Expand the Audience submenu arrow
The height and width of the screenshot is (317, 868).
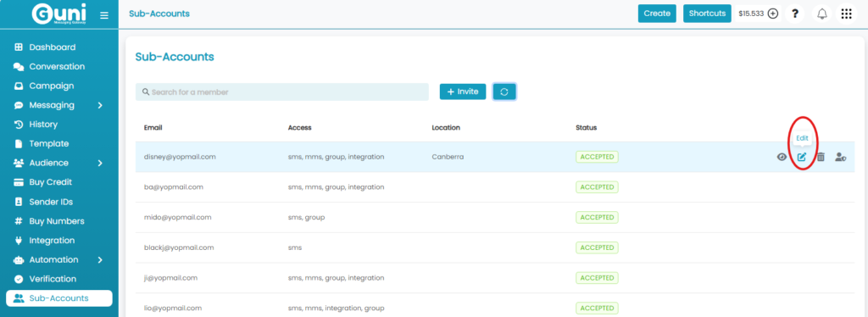pyautogui.click(x=100, y=164)
